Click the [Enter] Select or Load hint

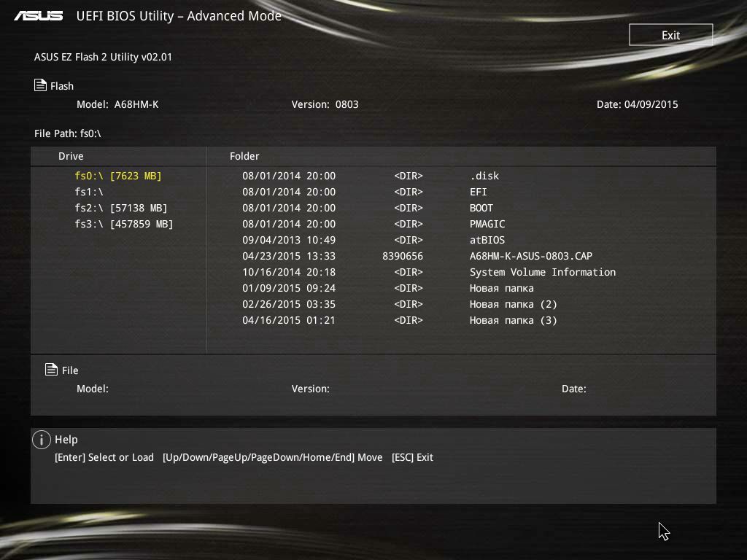(104, 457)
